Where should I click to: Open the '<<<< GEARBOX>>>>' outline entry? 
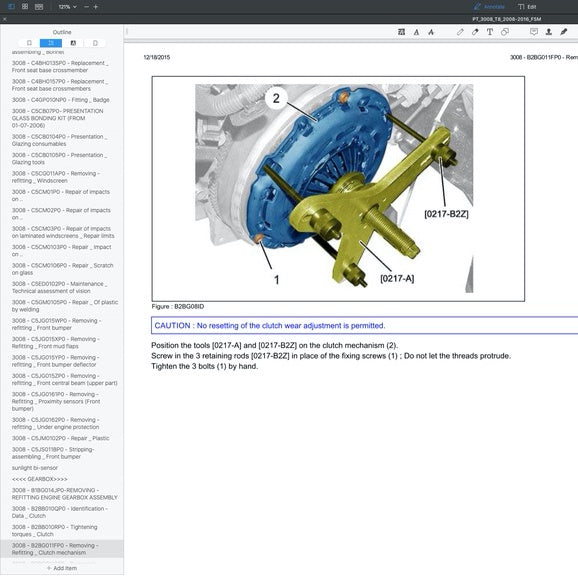coord(40,479)
